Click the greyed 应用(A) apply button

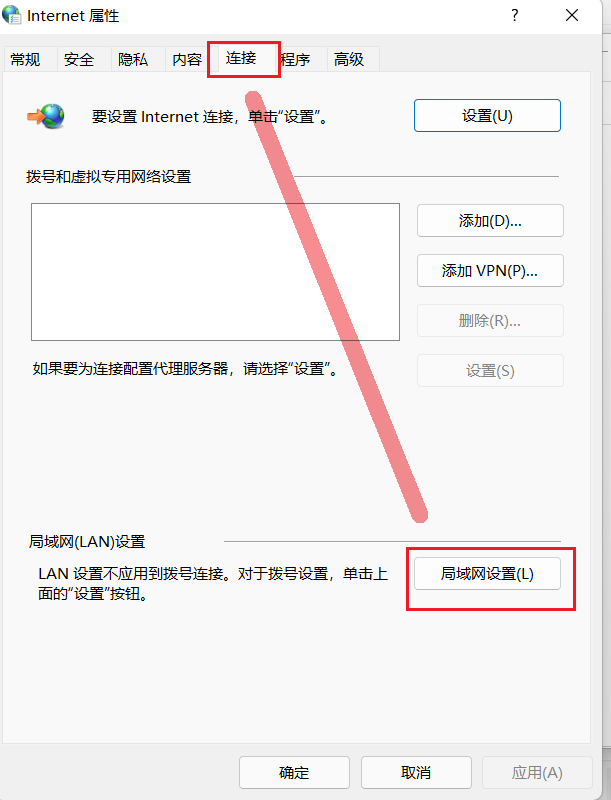[x=537, y=772]
